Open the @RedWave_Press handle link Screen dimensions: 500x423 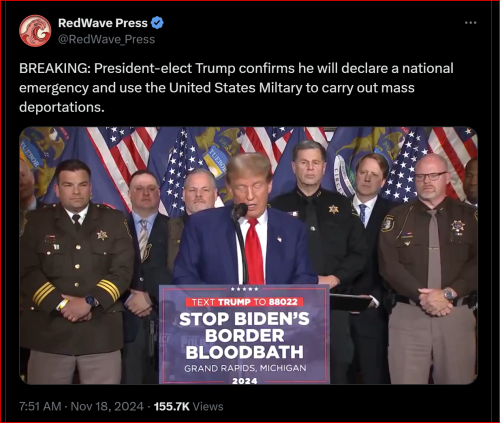(106, 39)
